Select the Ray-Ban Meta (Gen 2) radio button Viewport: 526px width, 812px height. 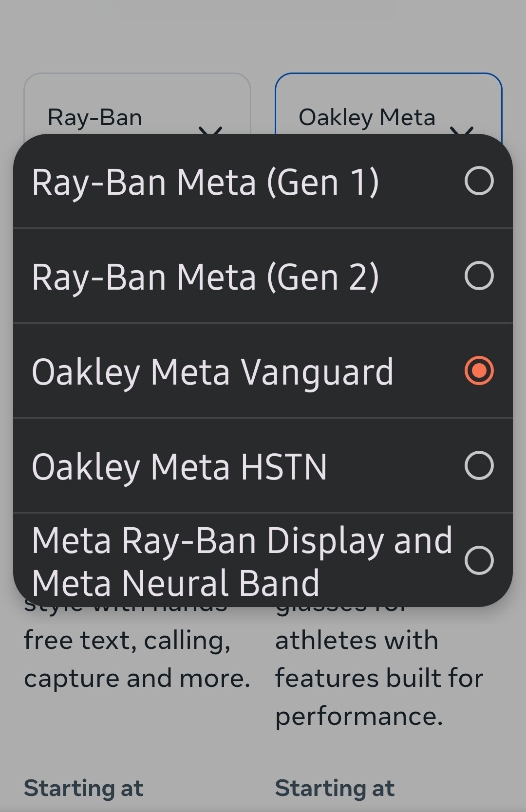tap(479, 276)
